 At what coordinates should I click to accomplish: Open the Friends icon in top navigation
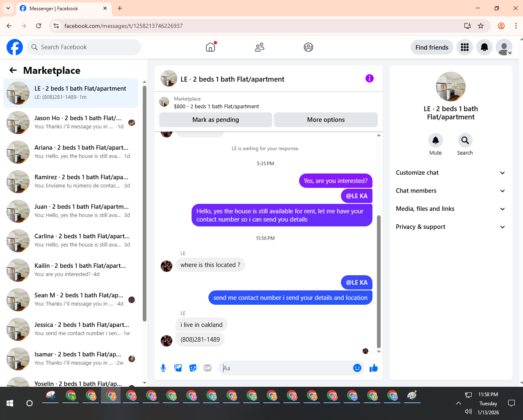(260, 47)
